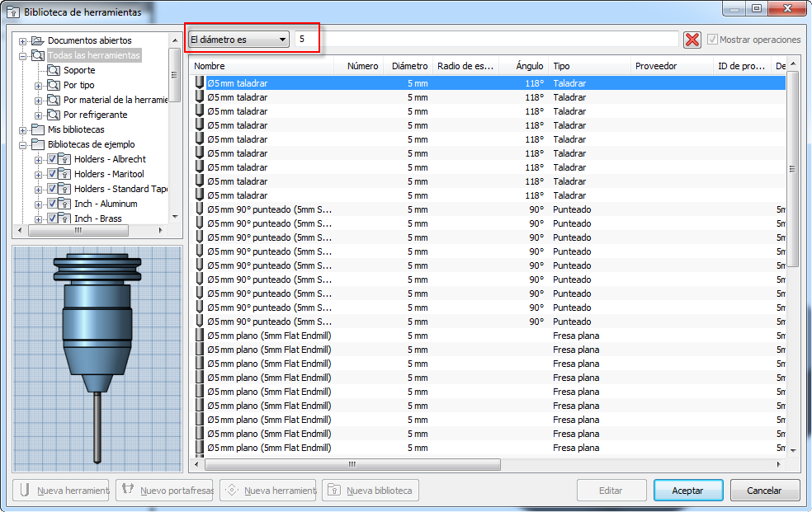Viewport: 812px width, 512px height.
Task: Click the tool list horizontal scrollbar thumb
Action: pyautogui.click(x=352, y=464)
